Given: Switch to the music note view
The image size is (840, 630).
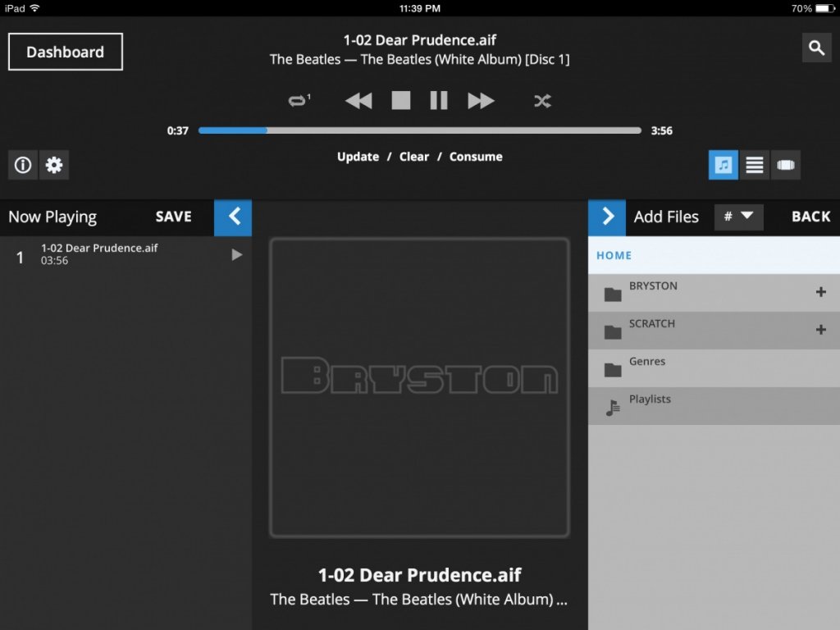Looking at the screenshot, I should point(724,165).
